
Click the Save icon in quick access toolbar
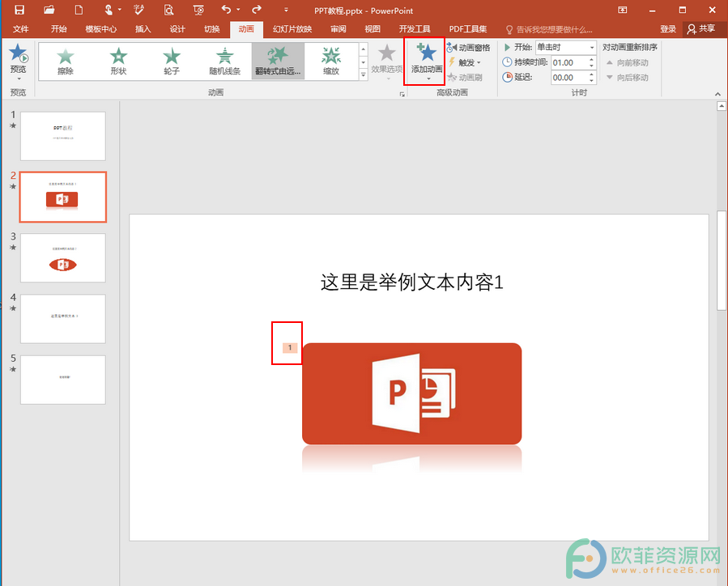coord(19,10)
